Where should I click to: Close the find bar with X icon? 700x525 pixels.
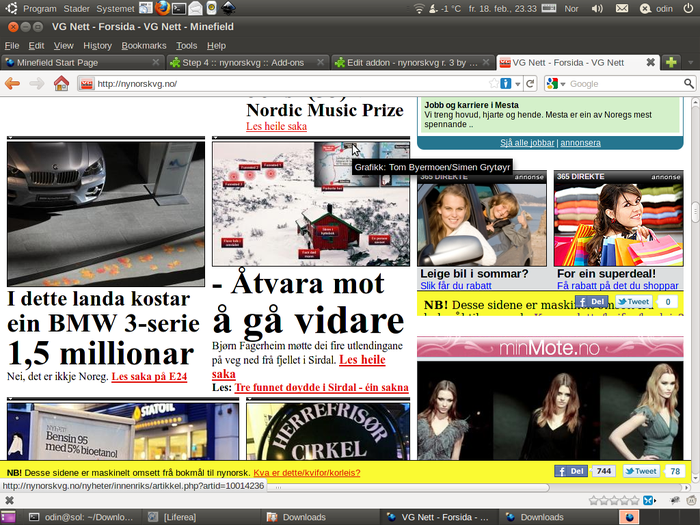click(x=9, y=500)
